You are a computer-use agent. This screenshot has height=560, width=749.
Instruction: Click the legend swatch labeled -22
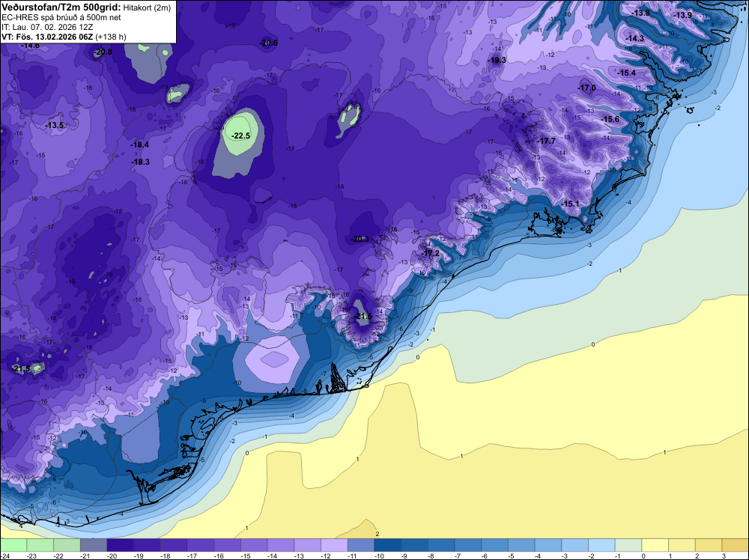click(x=67, y=545)
